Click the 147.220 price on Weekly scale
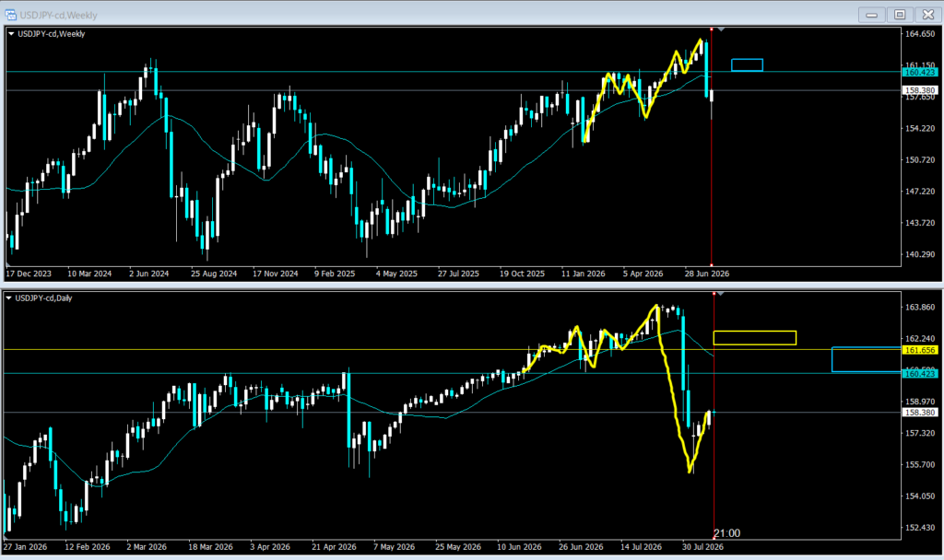 pos(920,192)
